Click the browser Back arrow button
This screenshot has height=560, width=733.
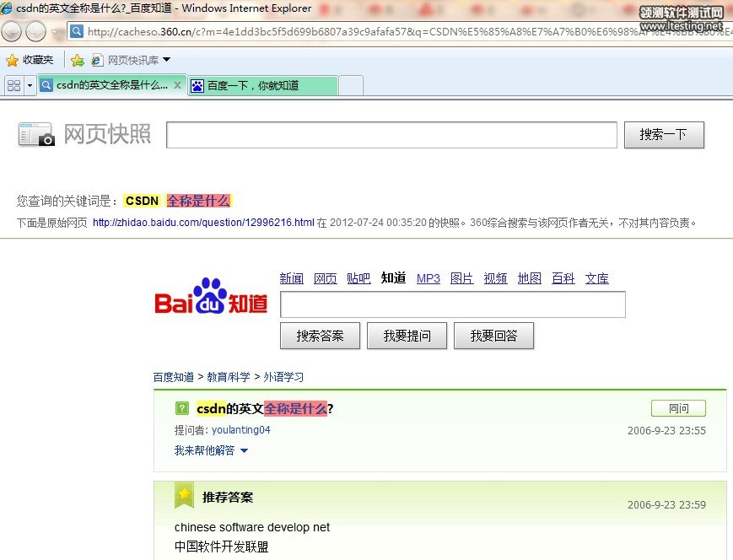pos(12,32)
